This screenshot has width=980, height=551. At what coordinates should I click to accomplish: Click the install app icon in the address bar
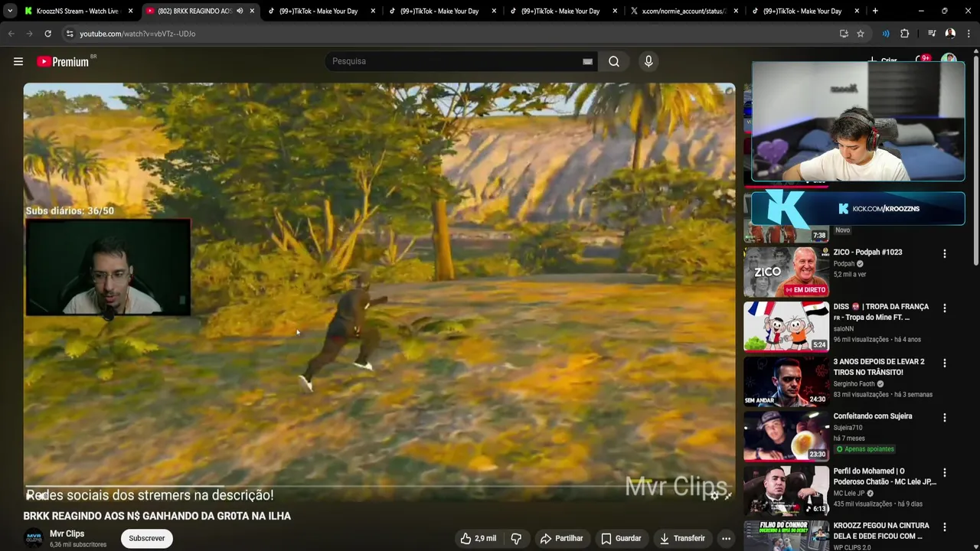844,34
